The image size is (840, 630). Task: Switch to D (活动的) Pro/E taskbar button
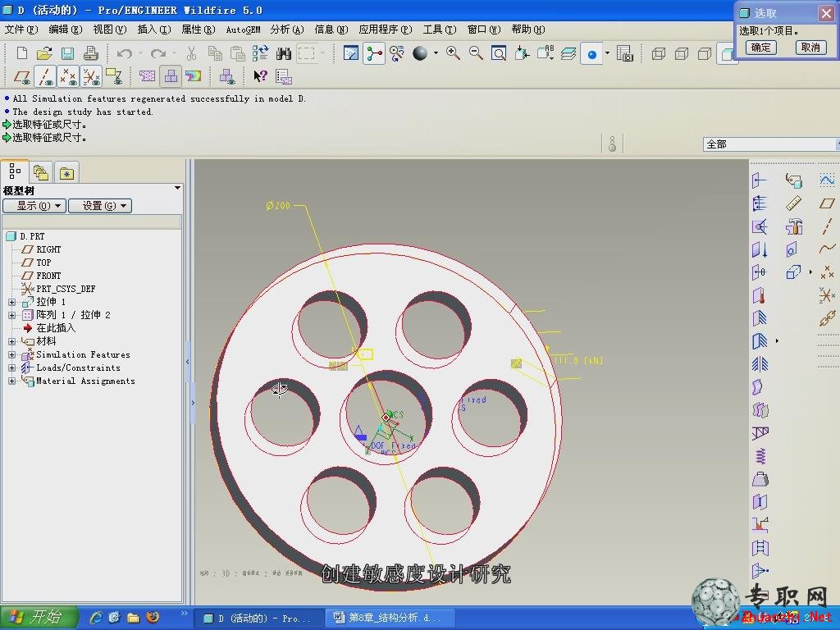258,618
